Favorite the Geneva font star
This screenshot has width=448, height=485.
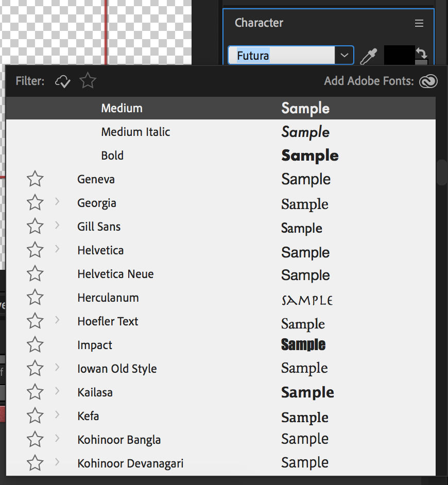coord(35,179)
